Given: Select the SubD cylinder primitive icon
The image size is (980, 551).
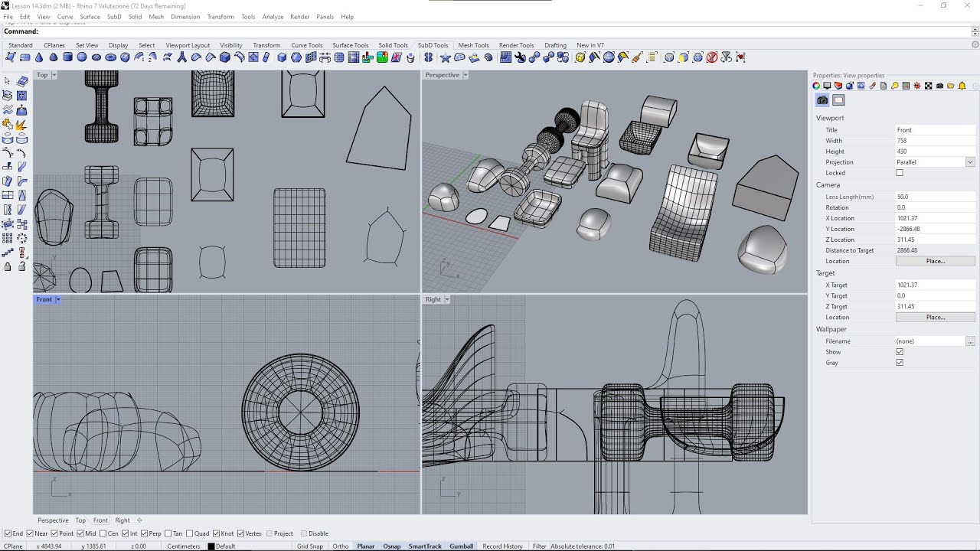Looking at the screenshot, I should [x=67, y=57].
